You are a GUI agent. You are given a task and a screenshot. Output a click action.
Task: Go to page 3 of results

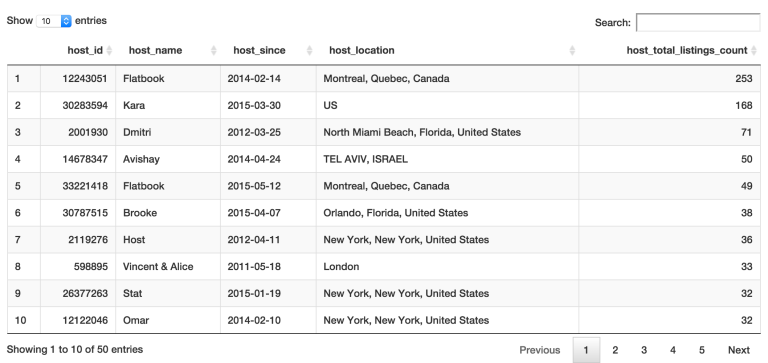(x=644, y=350)
